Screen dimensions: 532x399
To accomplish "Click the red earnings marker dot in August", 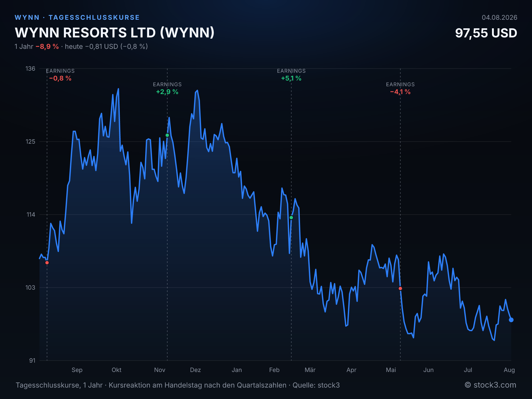I will [x=47, y=263].
